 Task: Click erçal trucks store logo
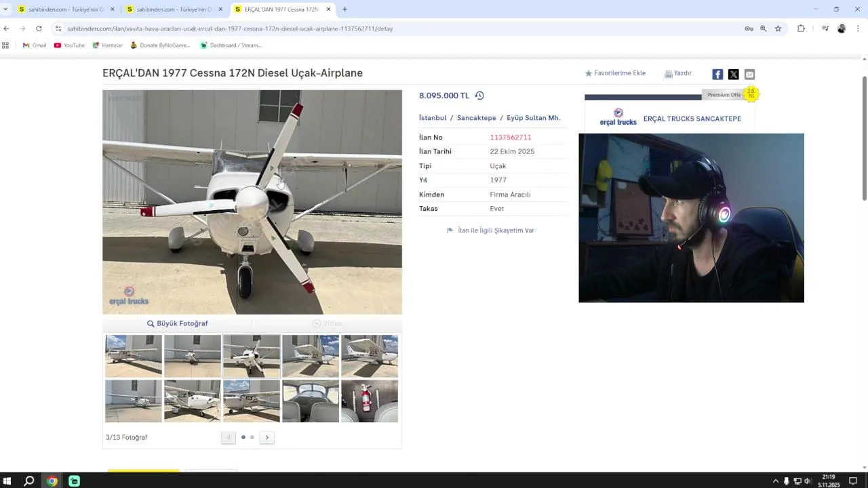tap(618, 117)
